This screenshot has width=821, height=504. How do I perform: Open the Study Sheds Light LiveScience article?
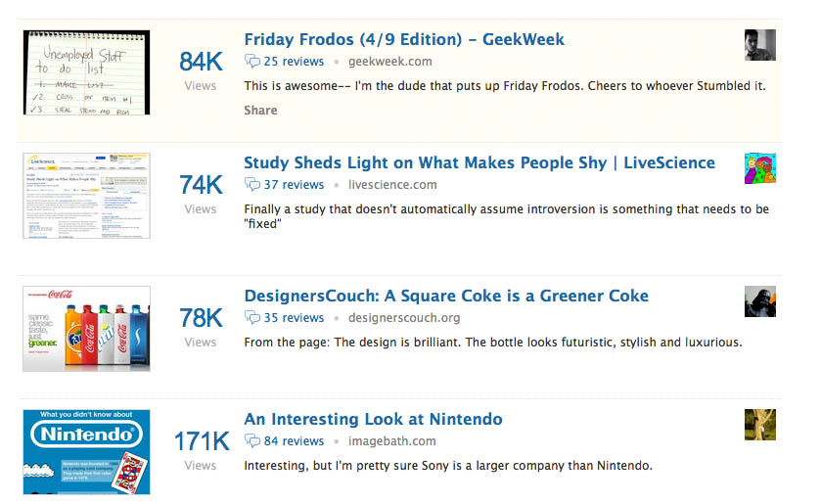[479, 163]
